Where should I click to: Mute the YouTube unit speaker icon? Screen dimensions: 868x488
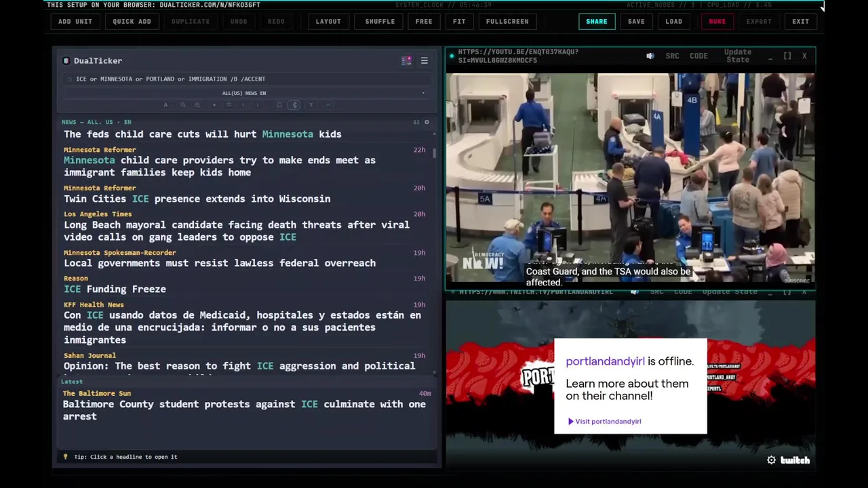650,56
